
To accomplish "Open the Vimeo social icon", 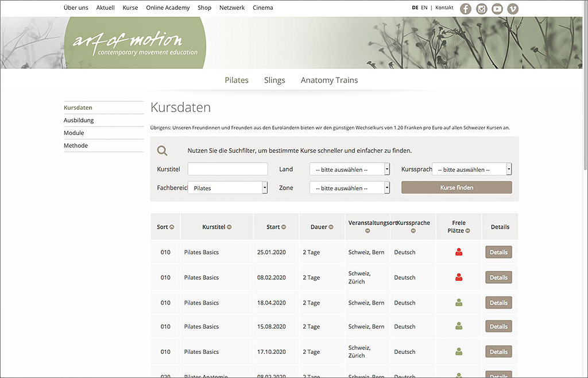I will tap(513, 9).
